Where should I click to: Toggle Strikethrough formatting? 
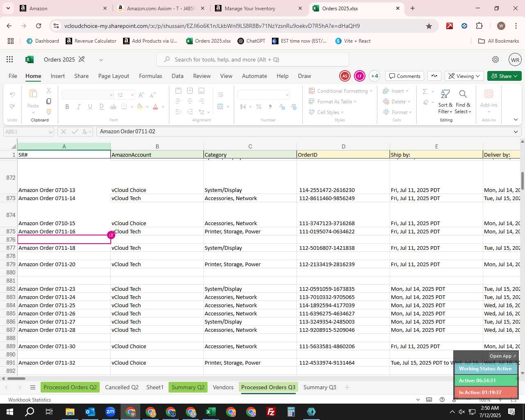113,107
